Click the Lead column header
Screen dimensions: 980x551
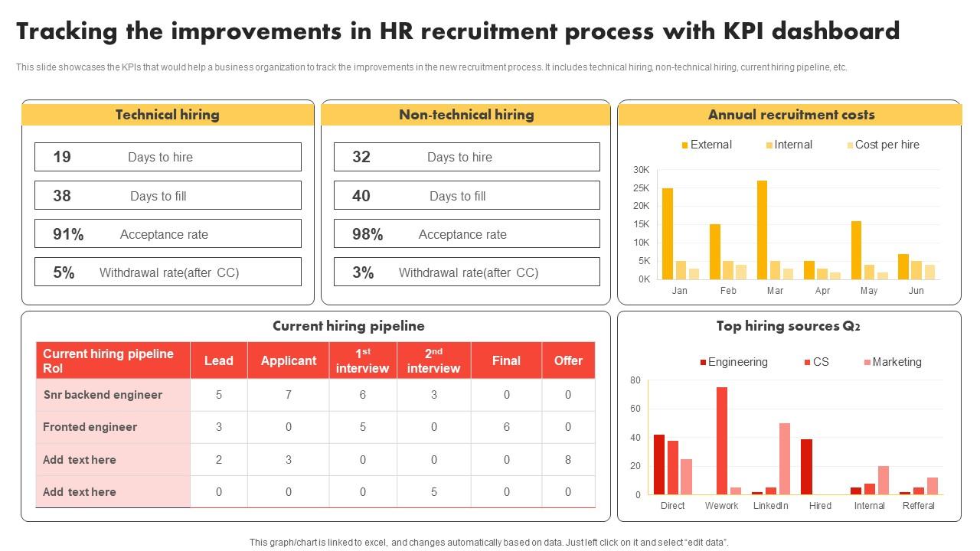pyautogui.click(x=219, y=360)
